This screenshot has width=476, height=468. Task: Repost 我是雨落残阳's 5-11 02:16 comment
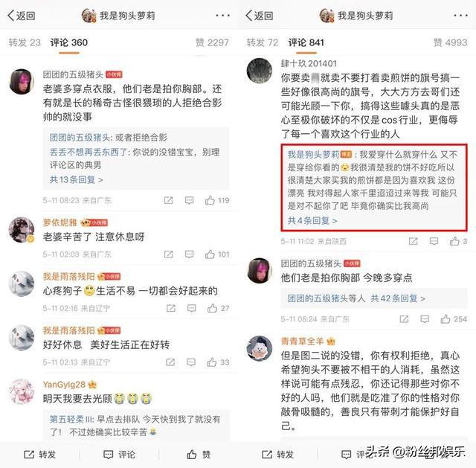[x=171, y=308]
